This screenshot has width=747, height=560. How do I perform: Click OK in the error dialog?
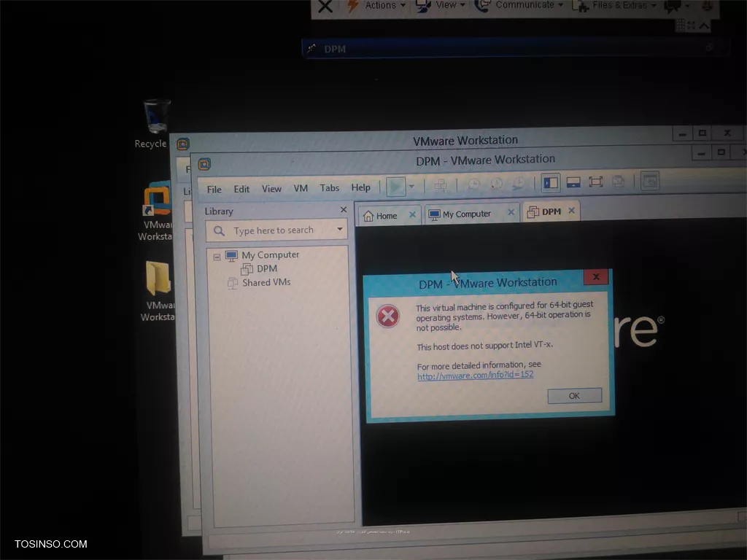575,396
